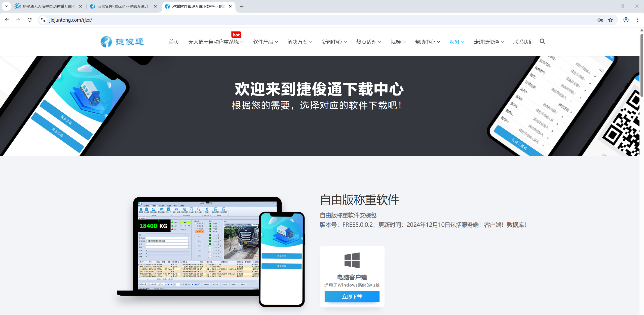Open the password manager key icon

(x=600, y=20)
